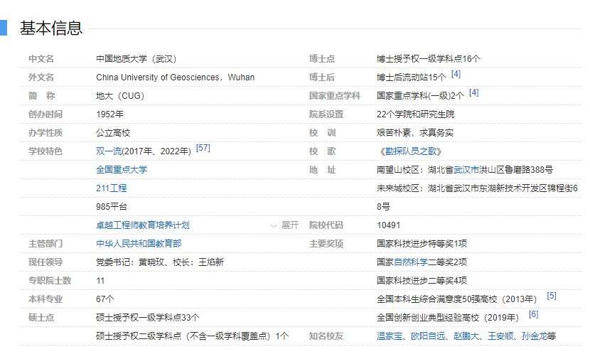
Task: Click 武汉市 in the 未来城校区 address
Action: pyautogui.click(x=466, y=188)
